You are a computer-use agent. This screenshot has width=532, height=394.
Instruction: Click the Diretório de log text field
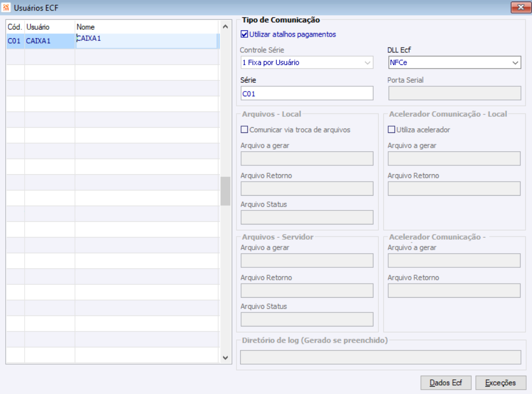pyautogui.click(x=380, y=357)
